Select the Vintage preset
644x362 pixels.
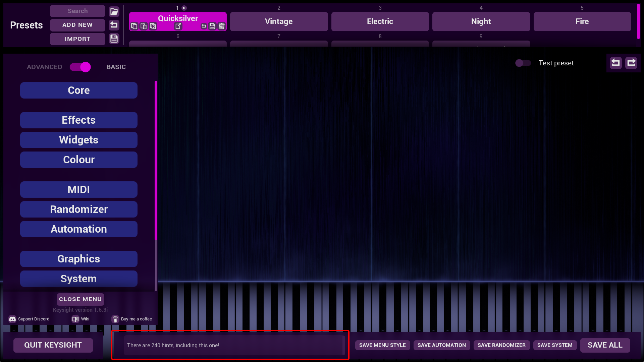[x=279, y=21]
